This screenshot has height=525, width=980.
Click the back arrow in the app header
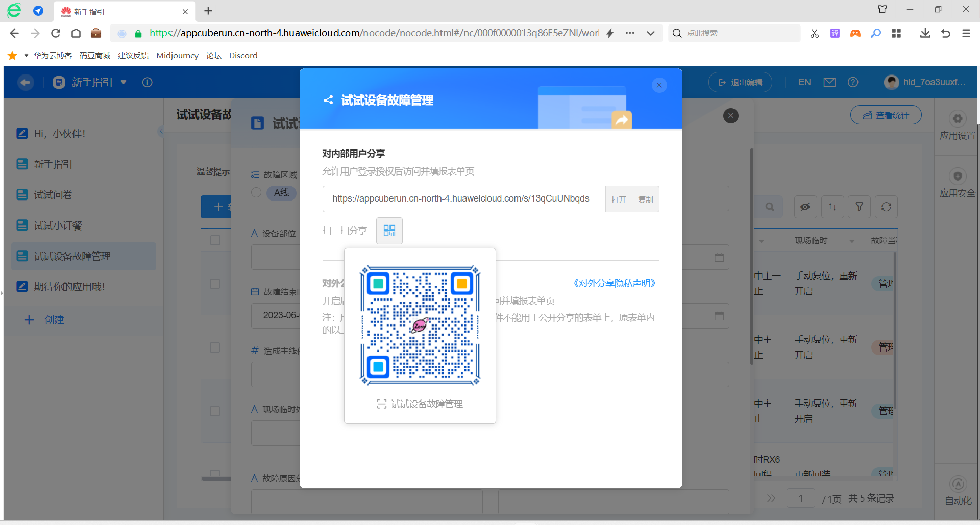pyautogui.click(x=26, y=82)
